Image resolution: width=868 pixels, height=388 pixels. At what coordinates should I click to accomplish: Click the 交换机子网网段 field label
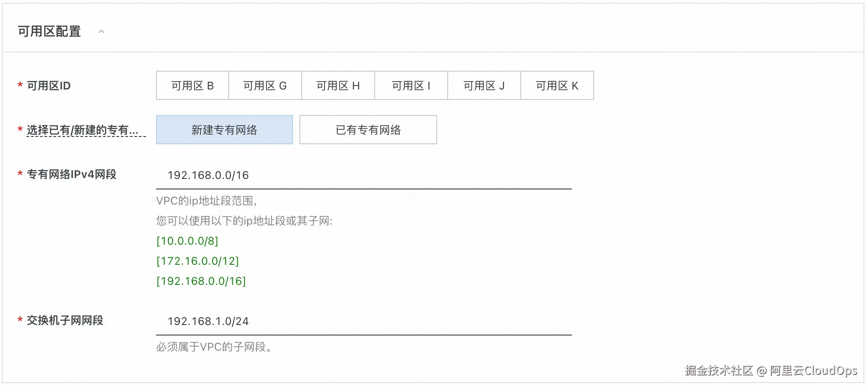pyautogui.click(x=65, y=320)
